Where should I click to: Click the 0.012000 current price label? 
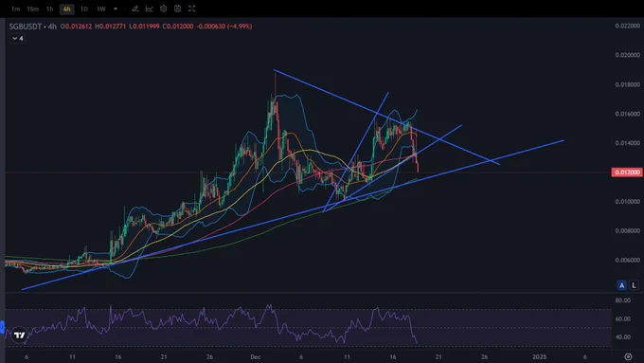pyautogui.click(x=627, y=172)
